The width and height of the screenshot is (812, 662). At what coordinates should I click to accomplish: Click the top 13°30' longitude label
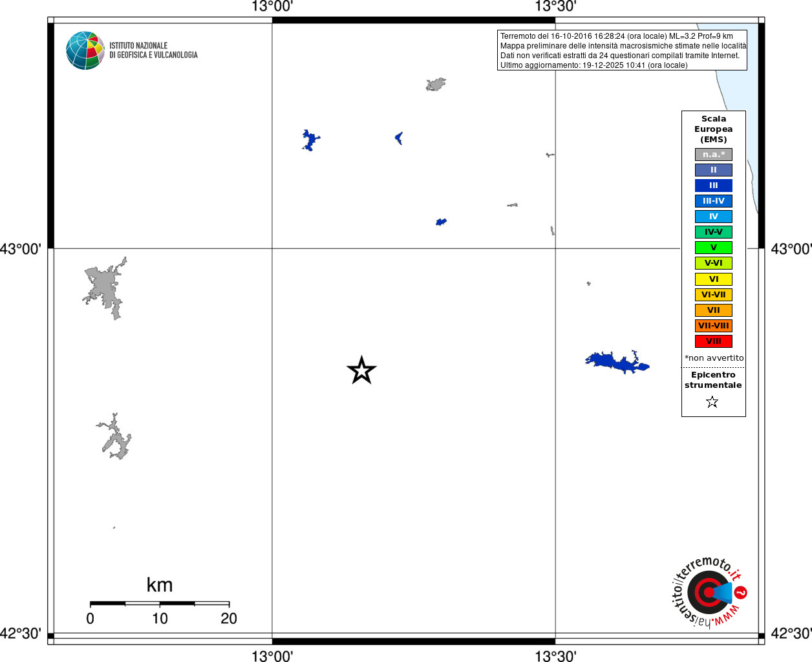tap(555, 7)
